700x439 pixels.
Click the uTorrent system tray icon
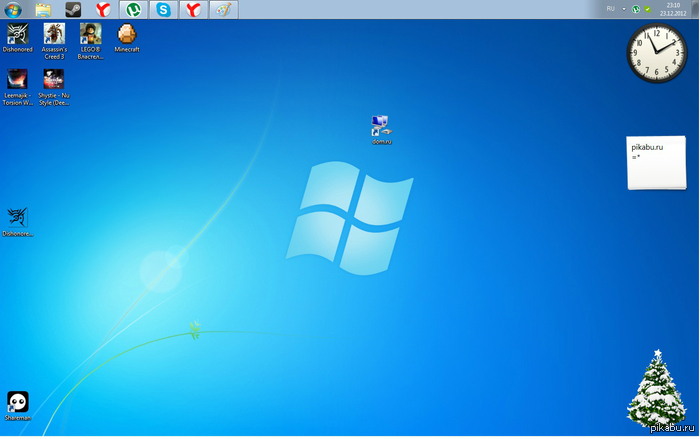pos(636,9)
